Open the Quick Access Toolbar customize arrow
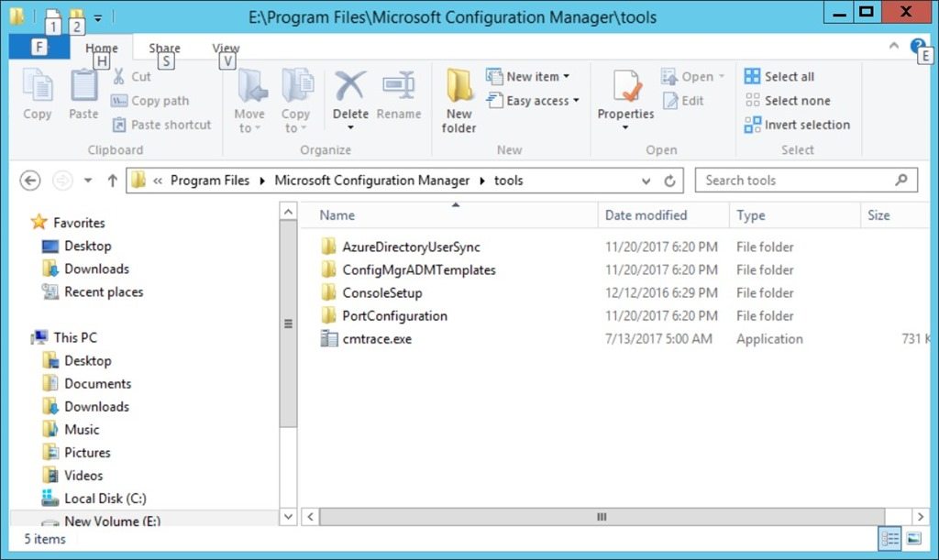This screenshot has width=939, height=560. click(97, 18)
